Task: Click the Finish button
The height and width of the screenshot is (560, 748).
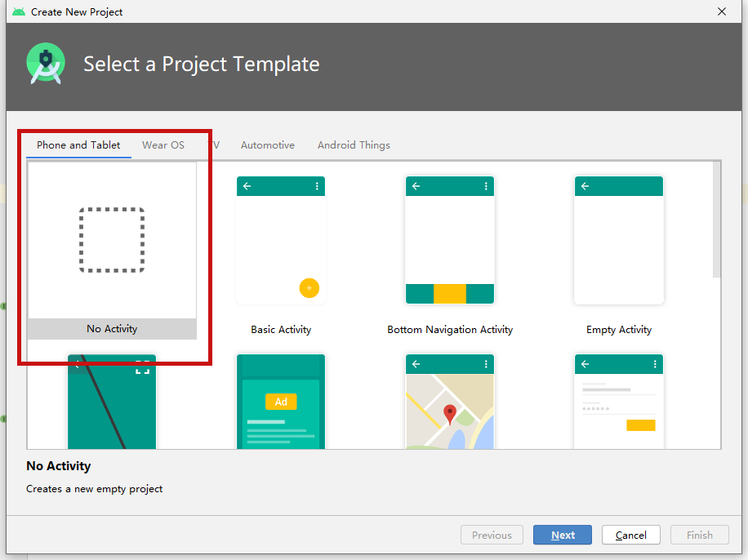Action: tap(699, 535)
